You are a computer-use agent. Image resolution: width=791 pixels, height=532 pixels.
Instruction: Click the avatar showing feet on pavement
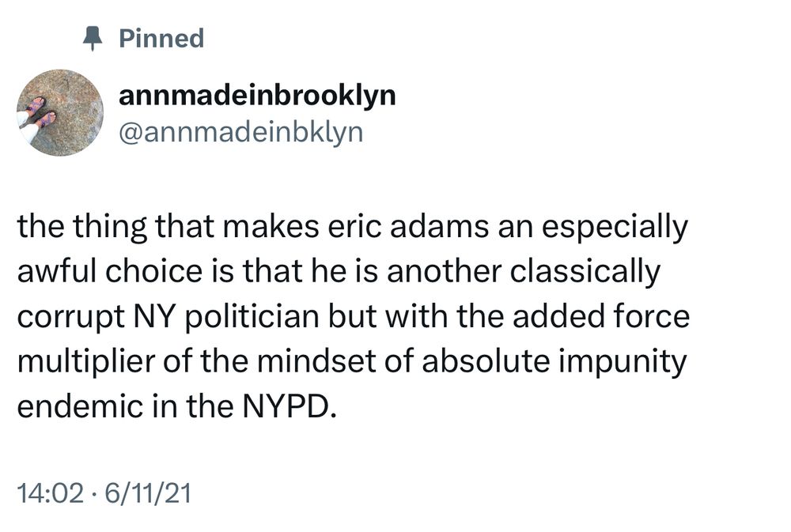tap(59, 111)
